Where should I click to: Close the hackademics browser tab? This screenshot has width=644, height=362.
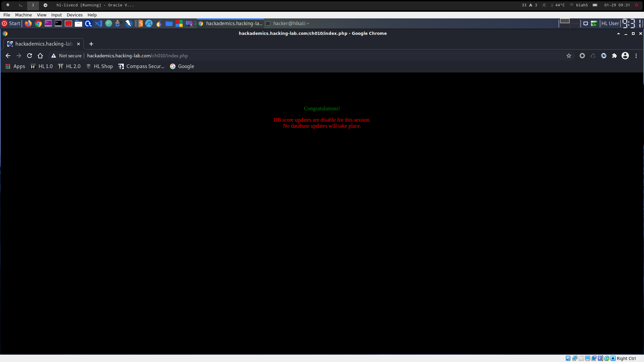click(78, 44)
